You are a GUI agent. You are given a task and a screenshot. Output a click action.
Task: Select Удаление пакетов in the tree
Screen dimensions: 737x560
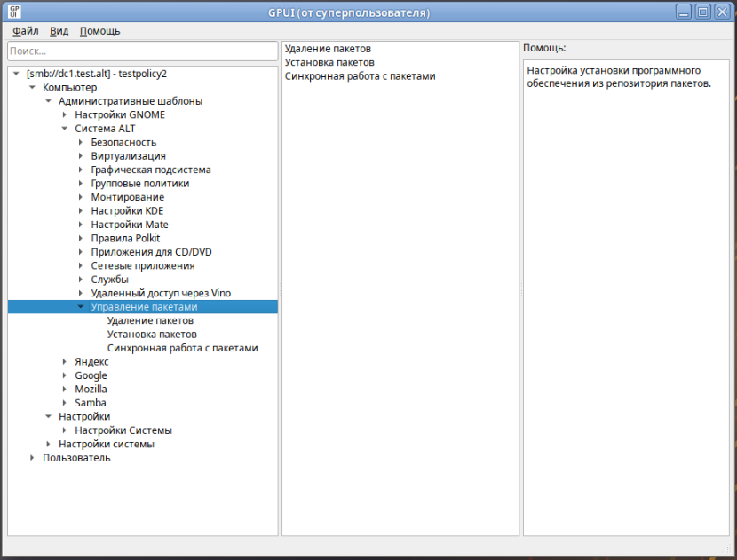point(150,320)
